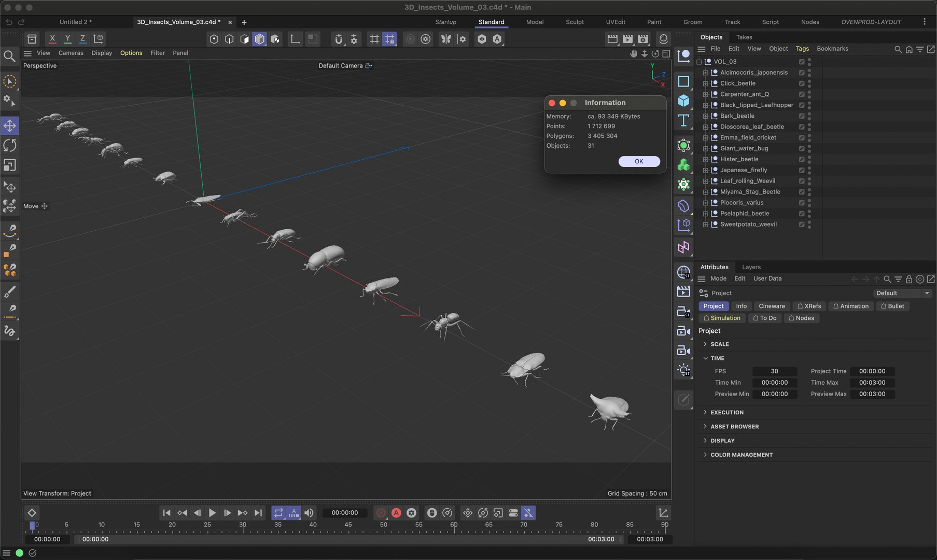Open the Bullet project tab

pyautogui.click(x=892, y=306)
